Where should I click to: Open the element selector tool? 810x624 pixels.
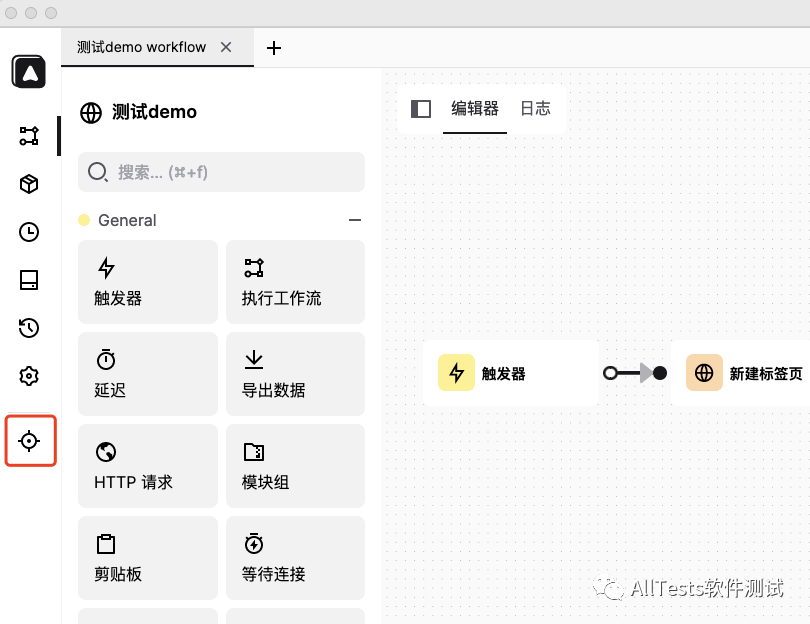[x=29, y=440]
